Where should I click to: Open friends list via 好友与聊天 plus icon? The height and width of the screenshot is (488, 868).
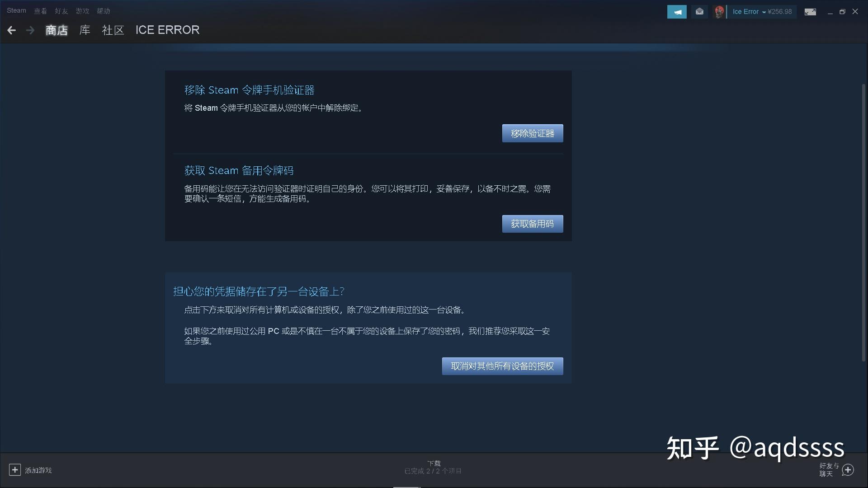click(x=849, y=469)
